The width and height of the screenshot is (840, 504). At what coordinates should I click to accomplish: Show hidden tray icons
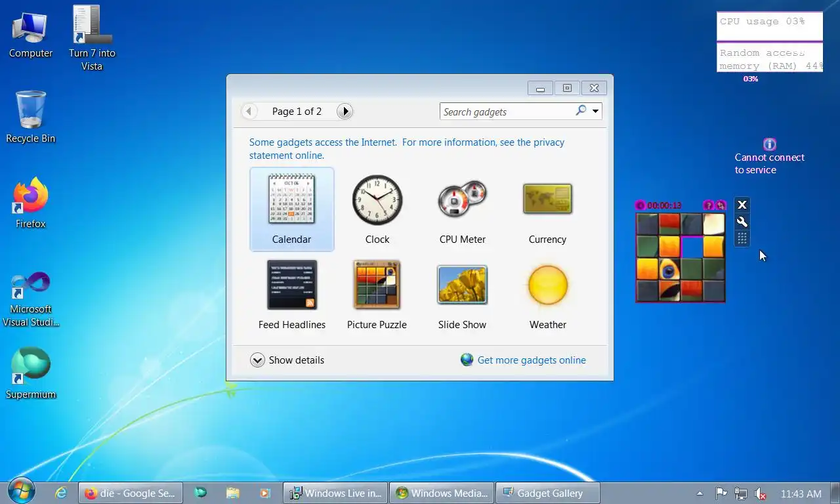(700, 493)
